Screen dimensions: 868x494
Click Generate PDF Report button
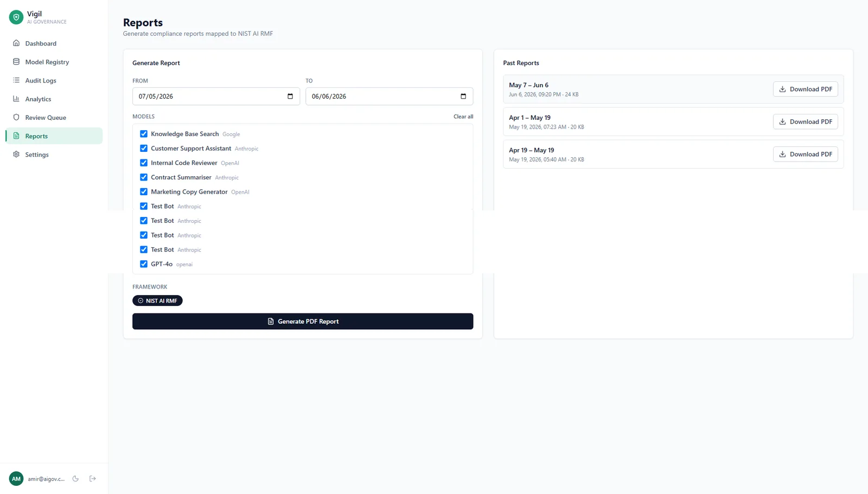(x=303, y=322)
